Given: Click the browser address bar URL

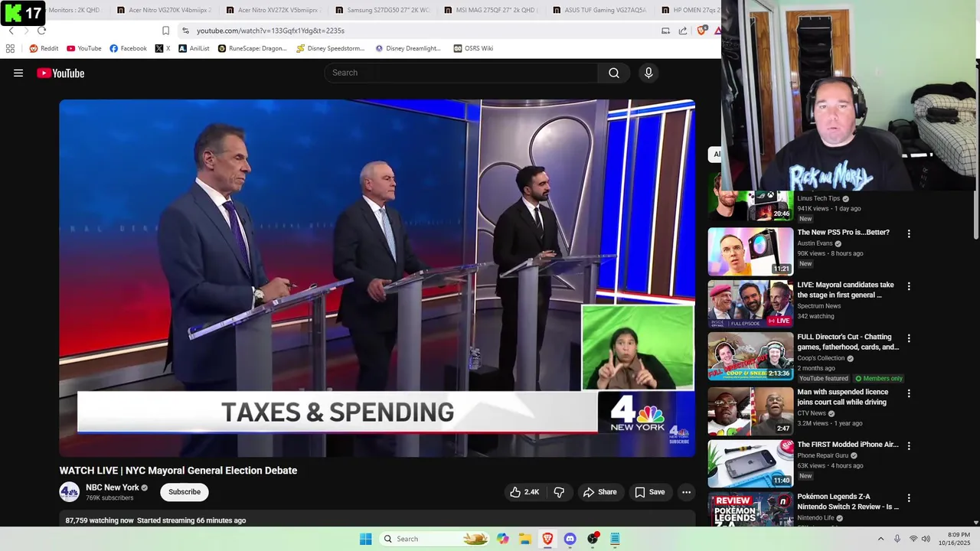Looking at the screenshot, I should 270,31.
